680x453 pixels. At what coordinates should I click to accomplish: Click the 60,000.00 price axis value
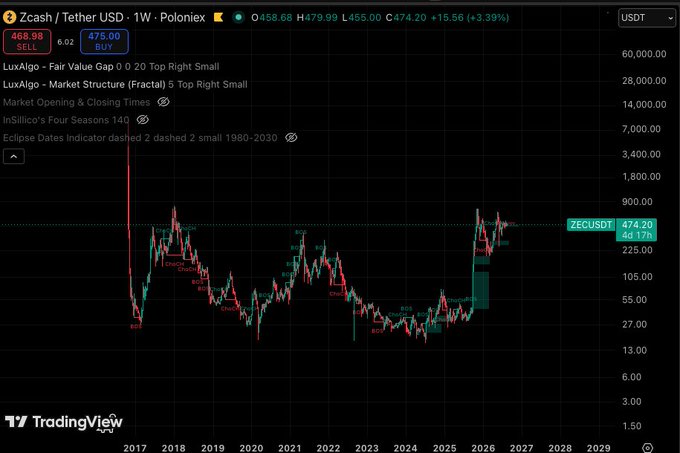[x=644, y=54]
